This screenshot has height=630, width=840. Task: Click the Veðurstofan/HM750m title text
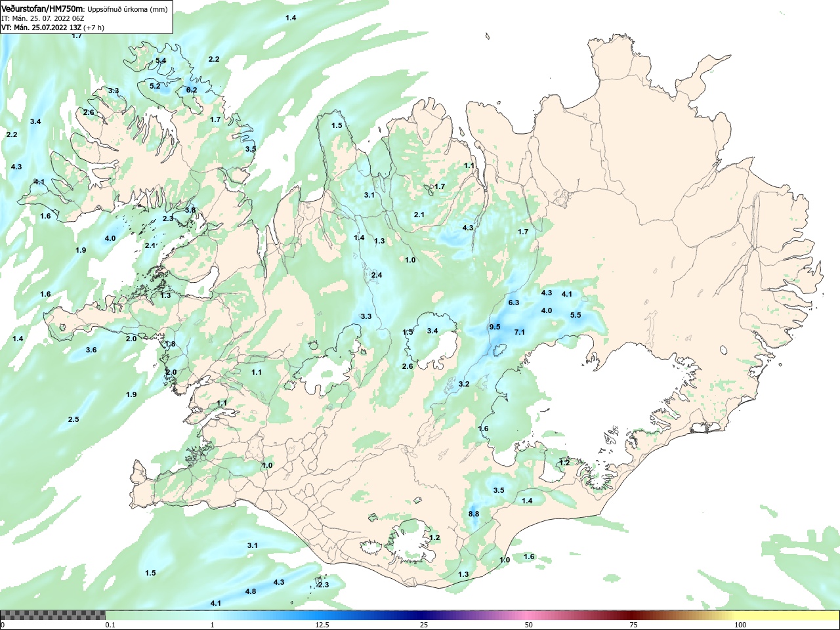[43, 9]
